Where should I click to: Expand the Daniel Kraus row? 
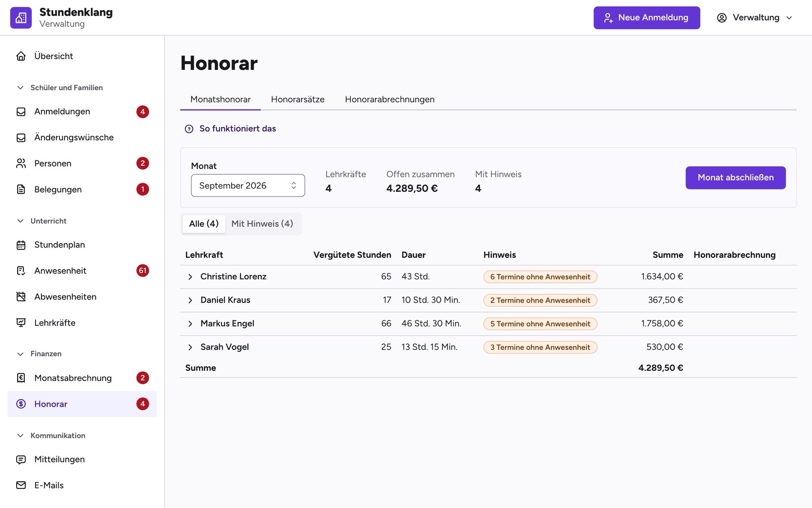pos(190,300)
